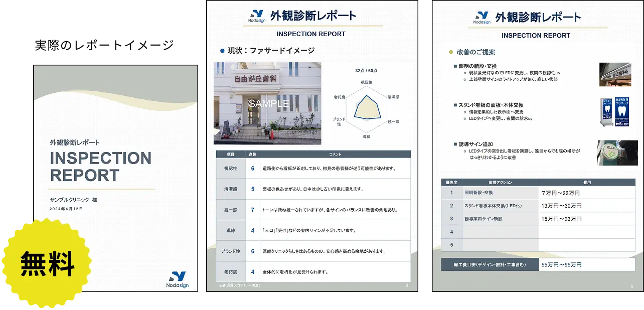Click the INSPECTION REPORT cover title
644x310 pixels.
(100, 167)
